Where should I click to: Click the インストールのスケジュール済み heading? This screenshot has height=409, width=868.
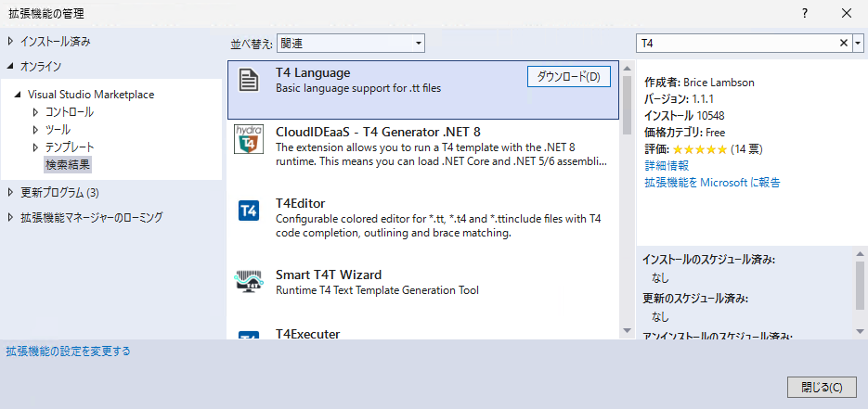[x=708, y=259]
